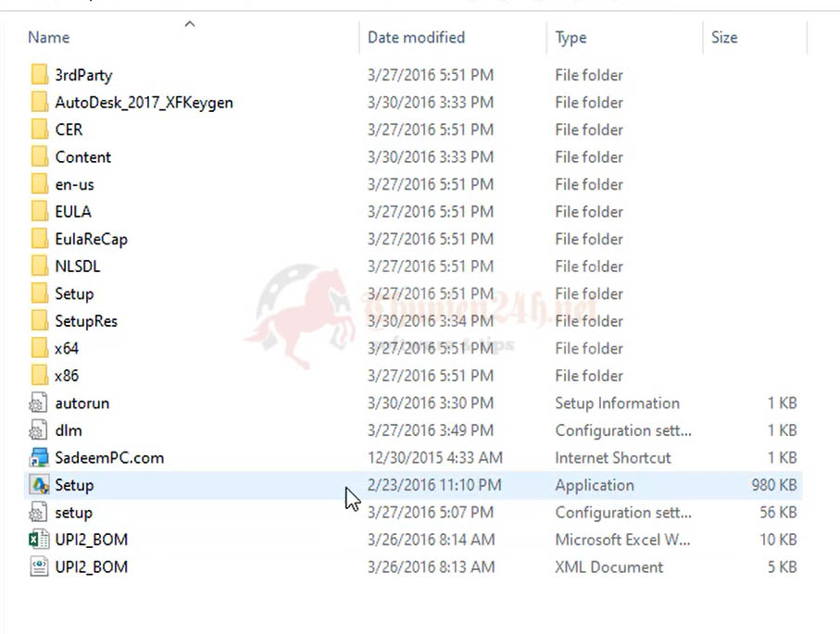Open the 3rdParty folder icon
Image resolution: width=840 pixels, height=634 pixels.
(x=39, y=75)
